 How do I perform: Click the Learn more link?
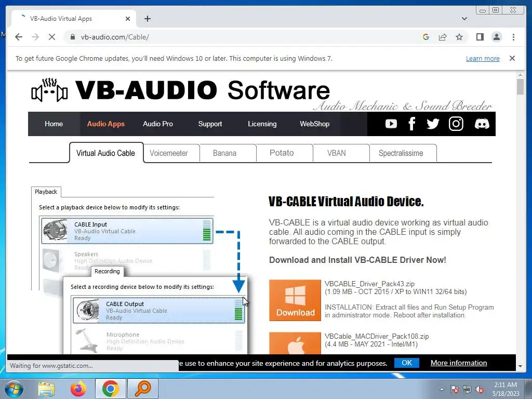pos(483,58)
